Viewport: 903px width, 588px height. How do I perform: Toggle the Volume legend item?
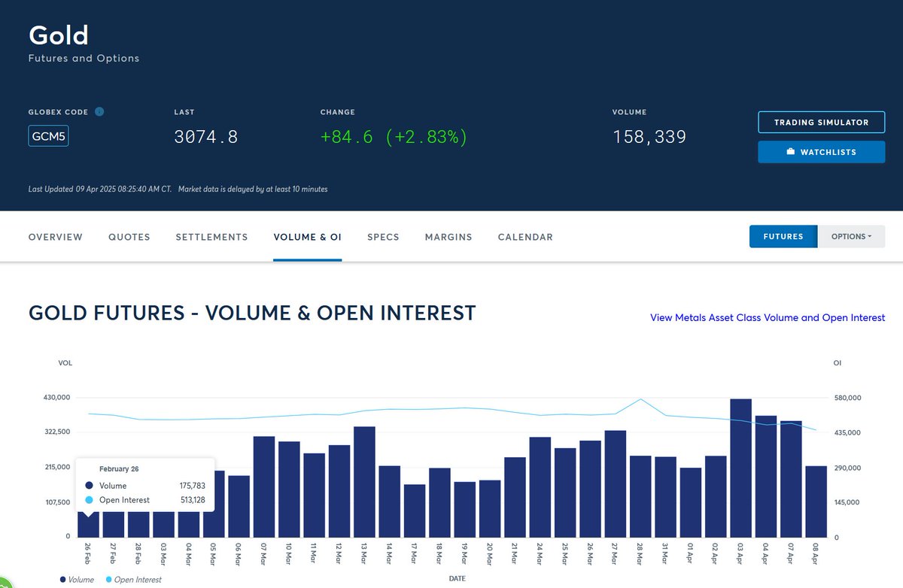point(78,580)
